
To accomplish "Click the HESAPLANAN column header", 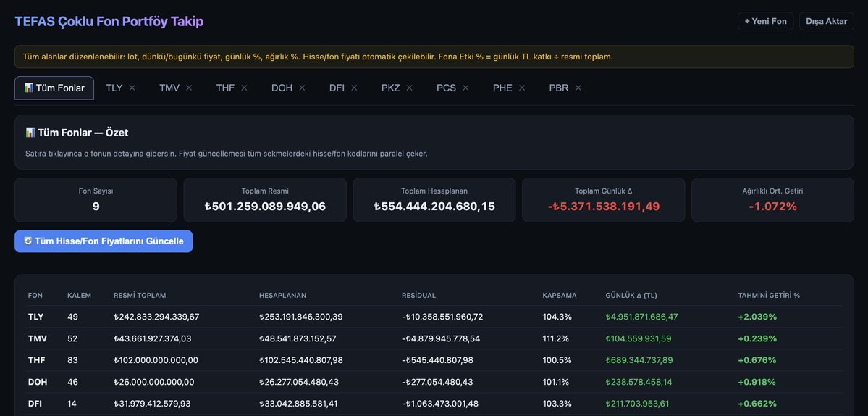I will [x=282, y=295].
